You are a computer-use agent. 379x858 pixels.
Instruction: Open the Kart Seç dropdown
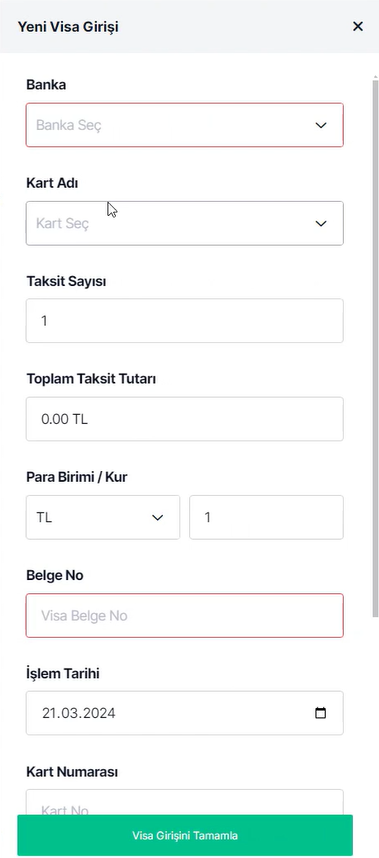185,223
